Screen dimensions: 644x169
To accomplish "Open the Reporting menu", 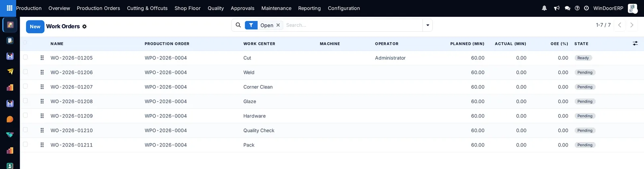I will [309, 8].
